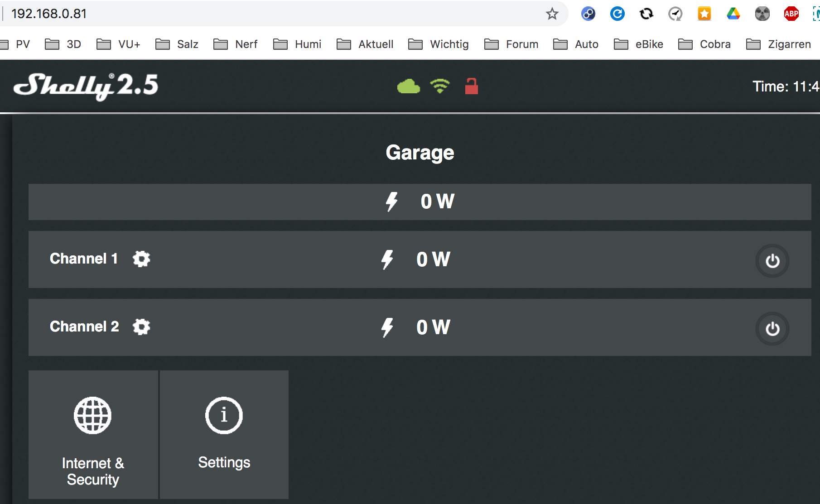The height and width of the screenshot is (504, 820).
Task: Bookmark page with star icon
Action: point(552,14)
